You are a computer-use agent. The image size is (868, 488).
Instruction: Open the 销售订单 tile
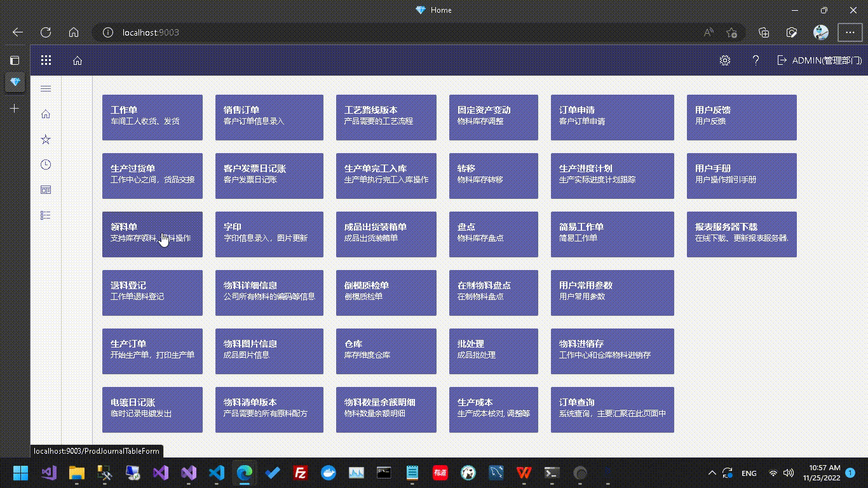[269, 118]
